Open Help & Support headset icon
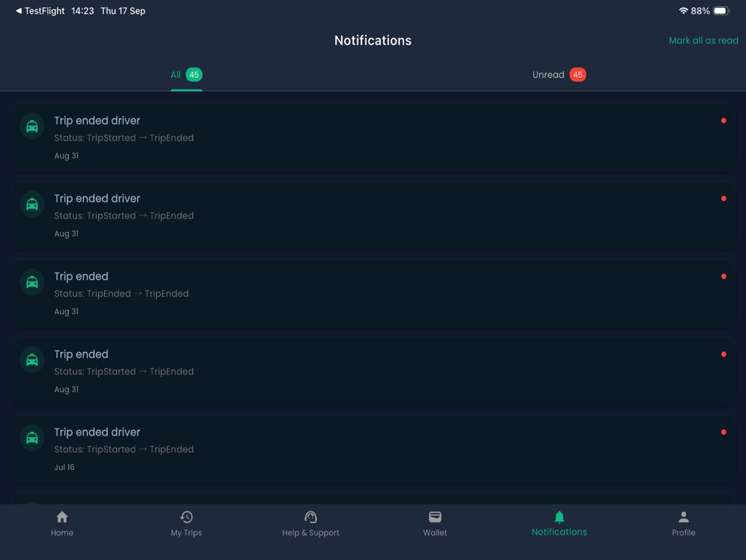 [x=311, y=517]
